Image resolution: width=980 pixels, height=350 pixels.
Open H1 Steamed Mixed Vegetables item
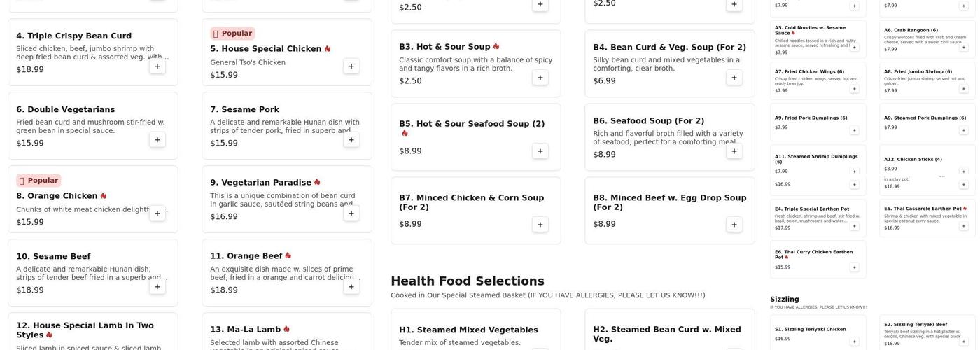(468, 330)
